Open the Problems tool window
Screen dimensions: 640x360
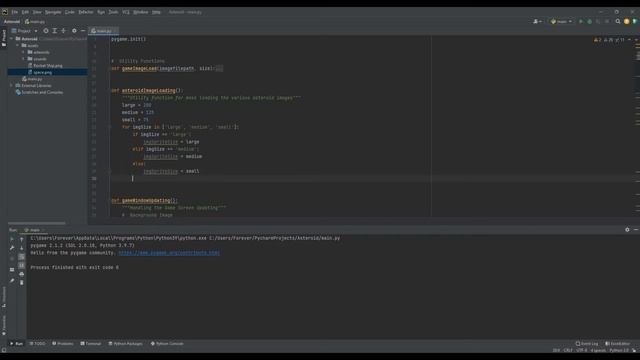[63, 344]
